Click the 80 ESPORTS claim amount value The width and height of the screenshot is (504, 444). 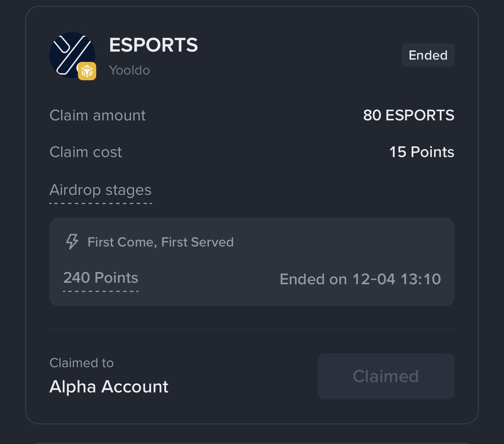click(409, 115)
